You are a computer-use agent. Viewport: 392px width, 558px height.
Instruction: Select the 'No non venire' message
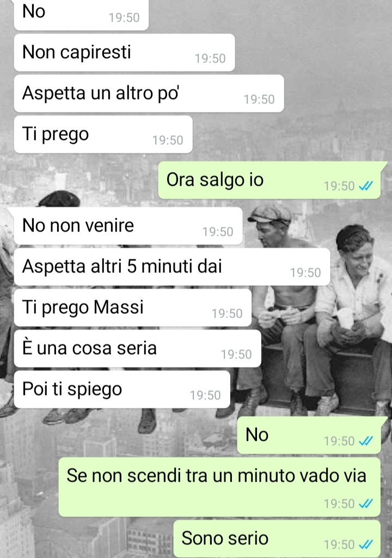click(128, 226)
